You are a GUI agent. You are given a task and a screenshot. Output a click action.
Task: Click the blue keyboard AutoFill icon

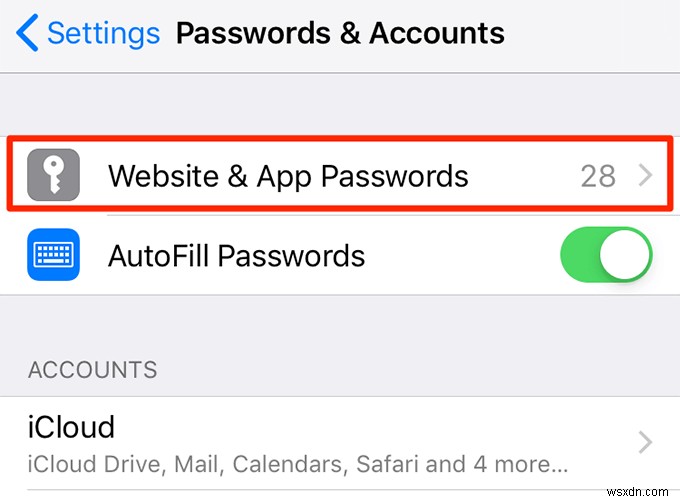(x=53, y=254)
